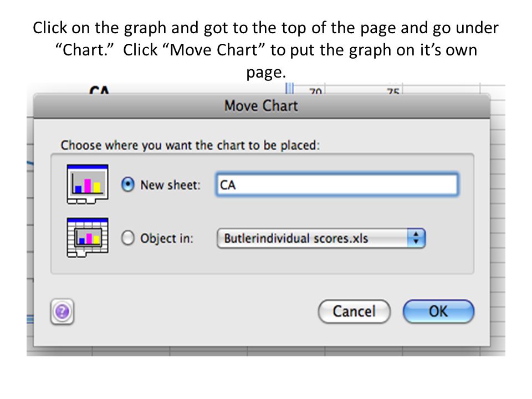Click the blue chart line left of dialog
Screen dimensions: 532x399
[30, 163]
